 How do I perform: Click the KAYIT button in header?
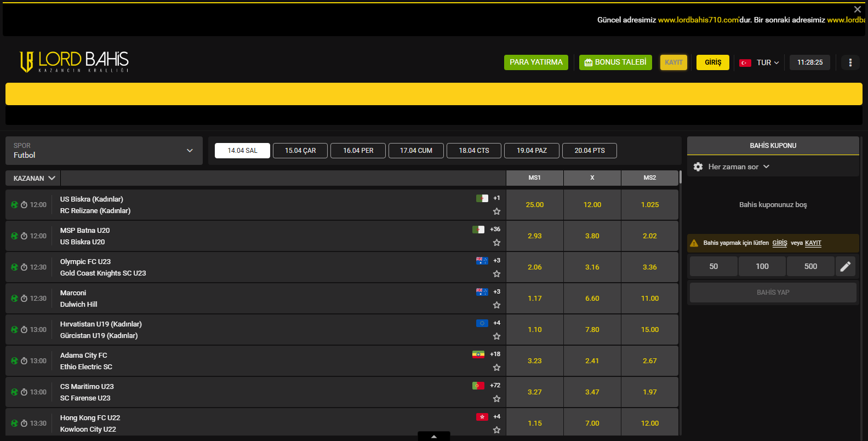click(674, 62)
